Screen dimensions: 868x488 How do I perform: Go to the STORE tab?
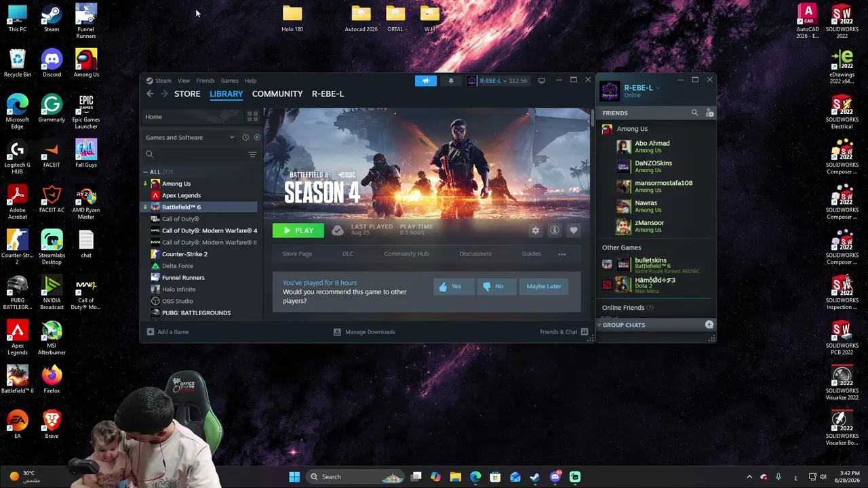pos(187,94)
